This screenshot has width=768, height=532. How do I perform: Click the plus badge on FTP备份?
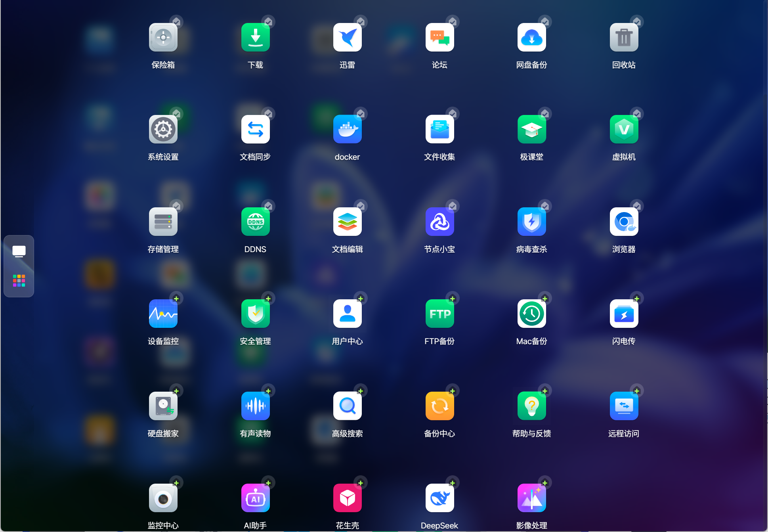click(452, 299)
